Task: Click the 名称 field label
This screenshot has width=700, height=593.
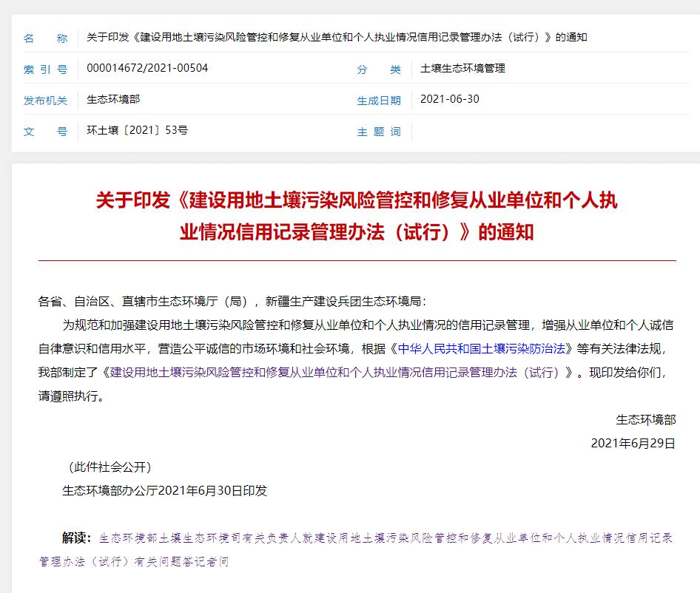Action: (46, 38)
